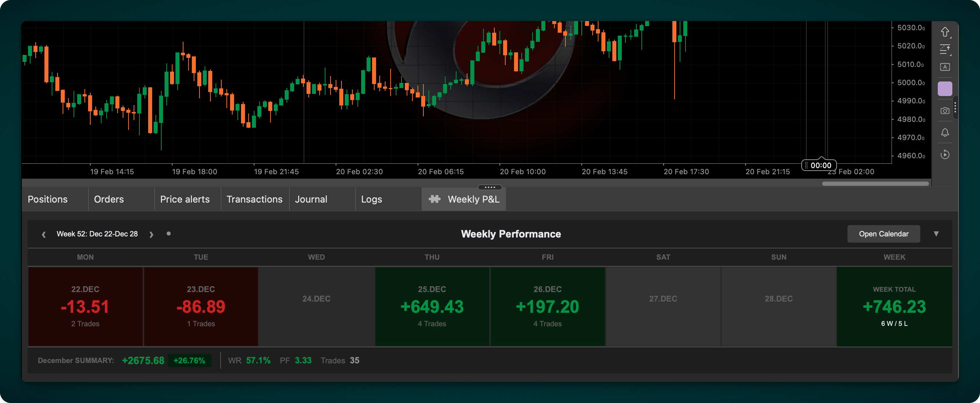
Task: Expand the Weekly Performance dropdown arrow
Action: coord(936,234)
